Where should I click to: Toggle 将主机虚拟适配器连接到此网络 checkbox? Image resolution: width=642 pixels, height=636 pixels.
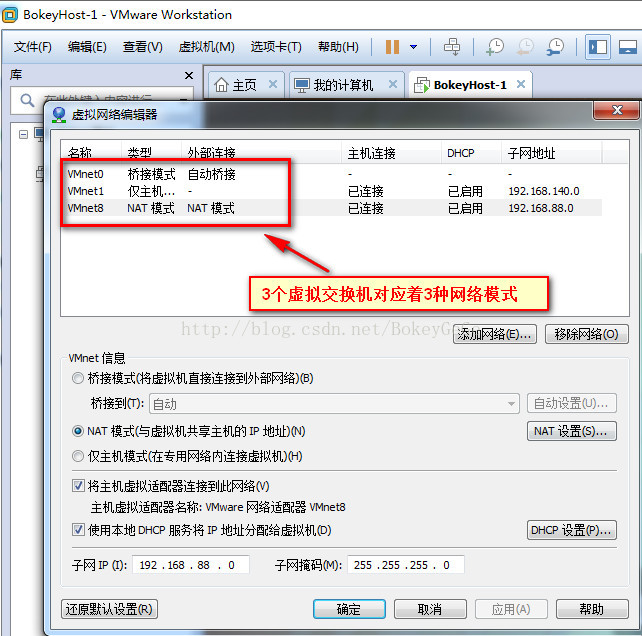(78, 486)
